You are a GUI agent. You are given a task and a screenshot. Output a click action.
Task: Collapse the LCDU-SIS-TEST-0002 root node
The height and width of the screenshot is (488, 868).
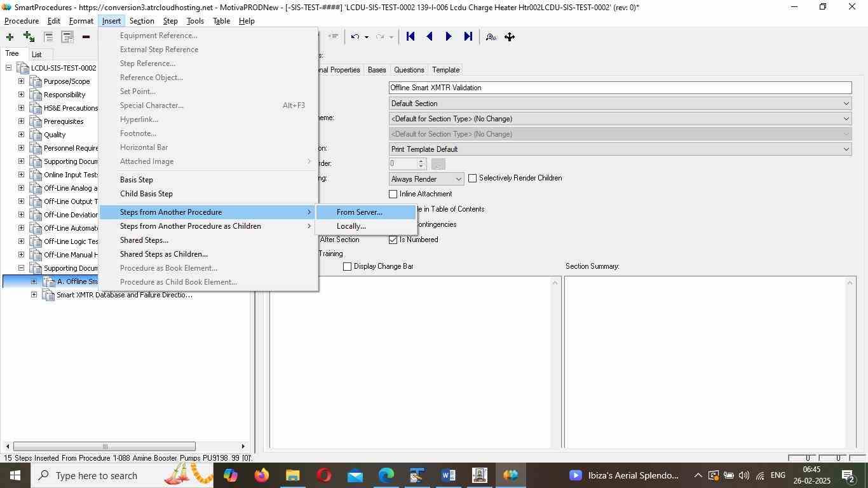pos(8,68)
